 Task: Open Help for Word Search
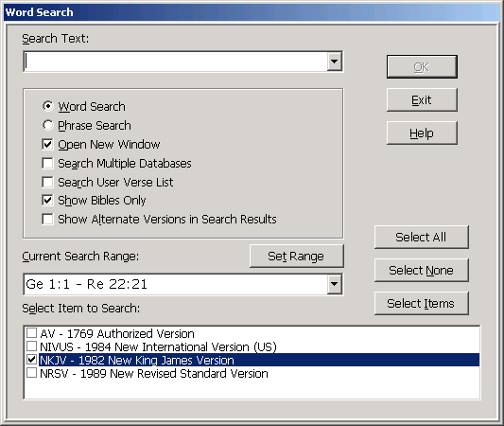tap(422, 133)
